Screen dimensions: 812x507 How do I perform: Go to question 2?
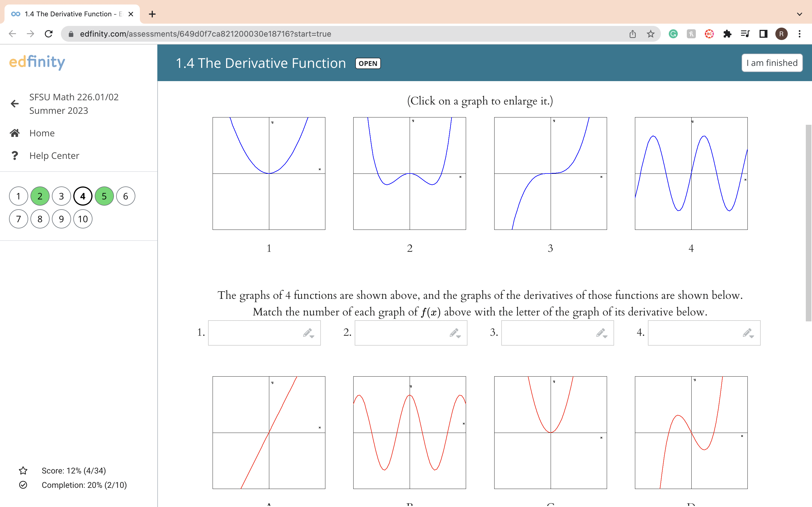click(40, 196)
